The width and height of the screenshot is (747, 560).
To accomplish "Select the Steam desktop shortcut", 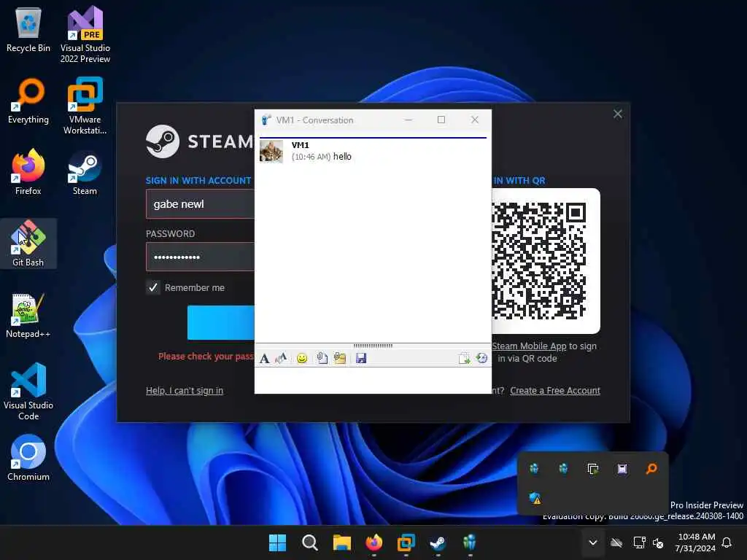I will [x=85, y=172].
